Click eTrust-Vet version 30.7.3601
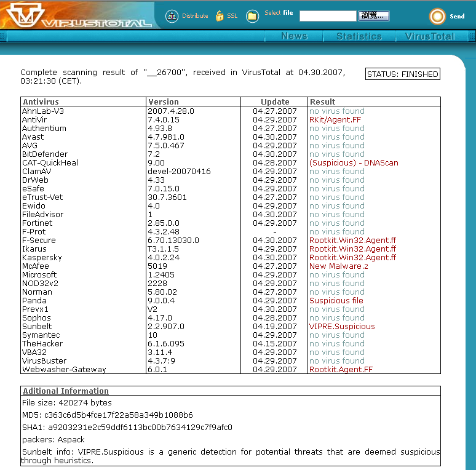 click(167, 197)
